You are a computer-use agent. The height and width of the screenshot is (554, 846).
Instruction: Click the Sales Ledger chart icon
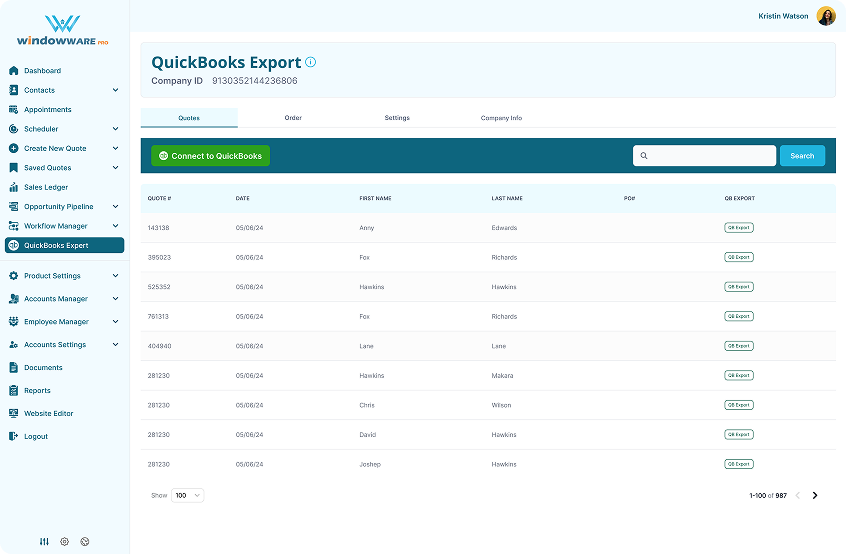click(14, 187)
